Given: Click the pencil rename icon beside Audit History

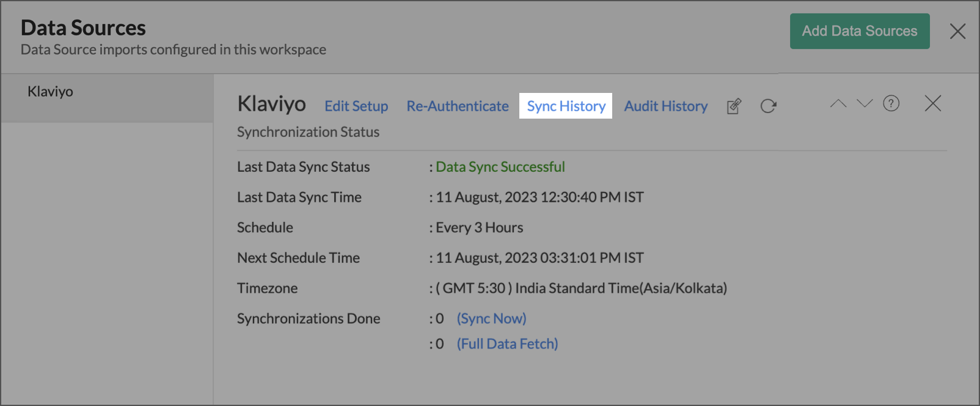Looking at the screenshot, I should (x=734, y=106).
